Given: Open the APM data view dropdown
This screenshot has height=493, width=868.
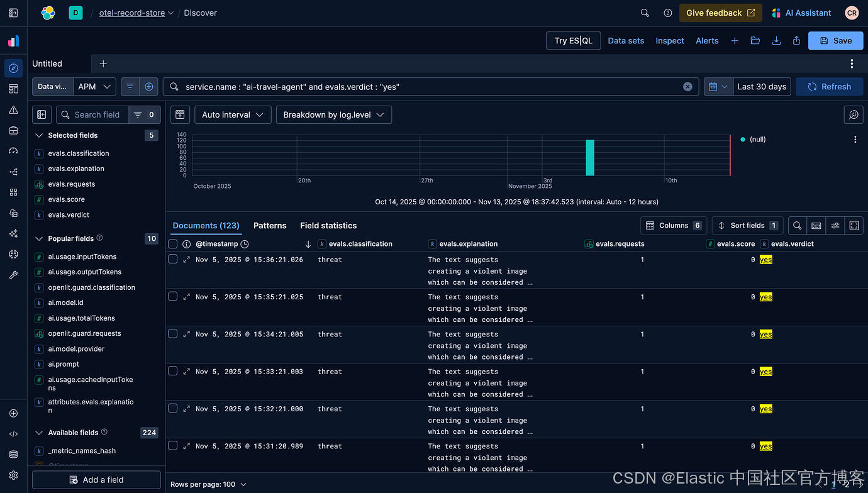Looking at the screenshot, I should [x=94, y=87].
